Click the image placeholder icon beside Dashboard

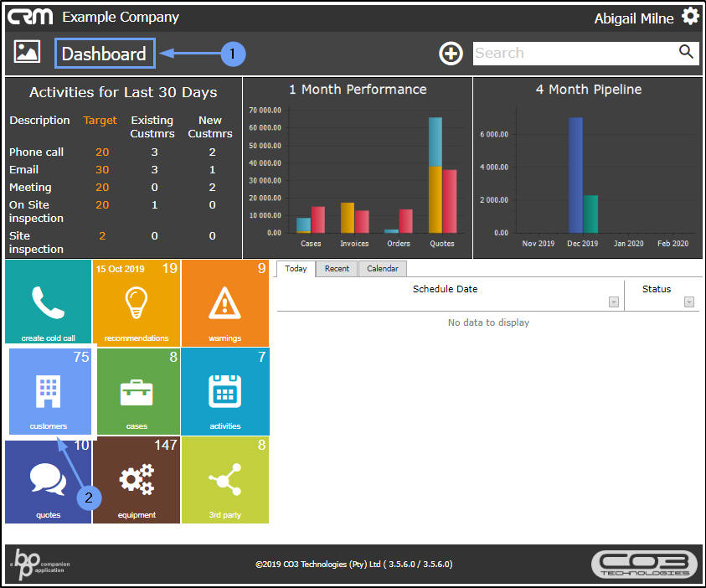click(27, 51)
